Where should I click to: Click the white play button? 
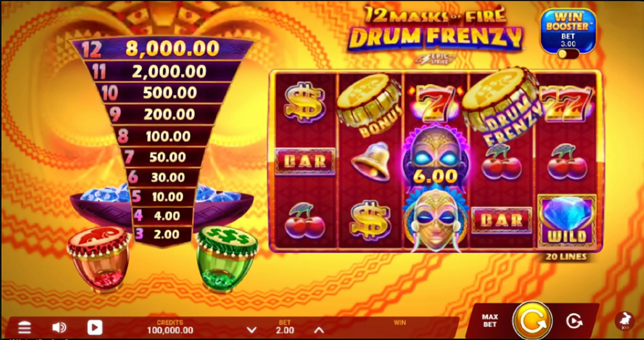(x=95, y=328)
